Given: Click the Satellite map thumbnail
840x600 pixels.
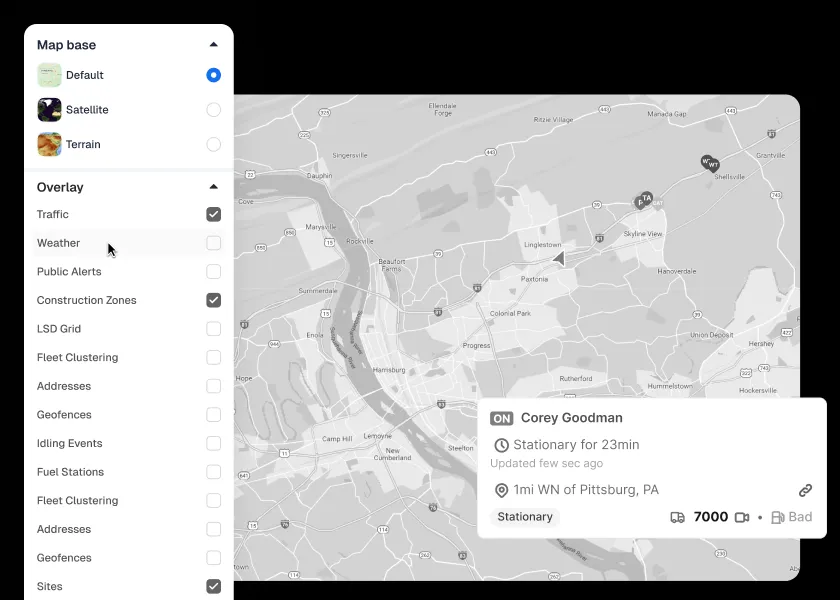Looking at the screenshot, I should point(49,110).
